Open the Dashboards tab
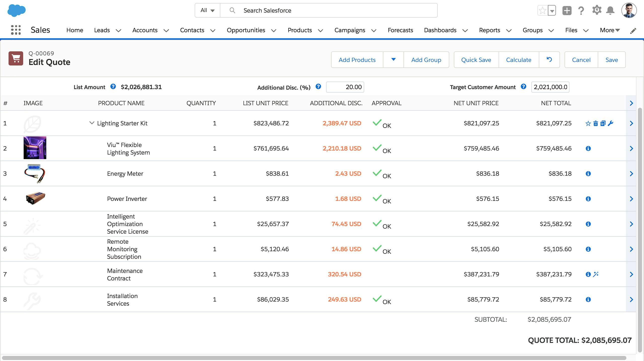 coord(440,30)
